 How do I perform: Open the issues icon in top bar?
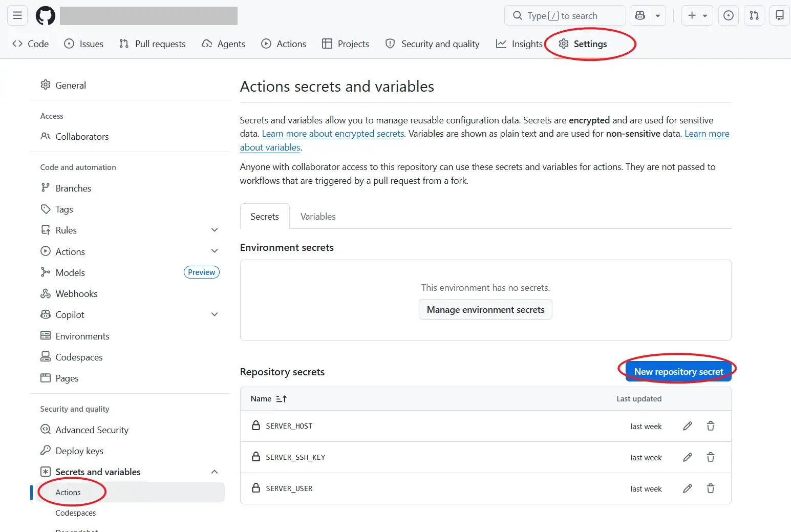tap(728, 16)
